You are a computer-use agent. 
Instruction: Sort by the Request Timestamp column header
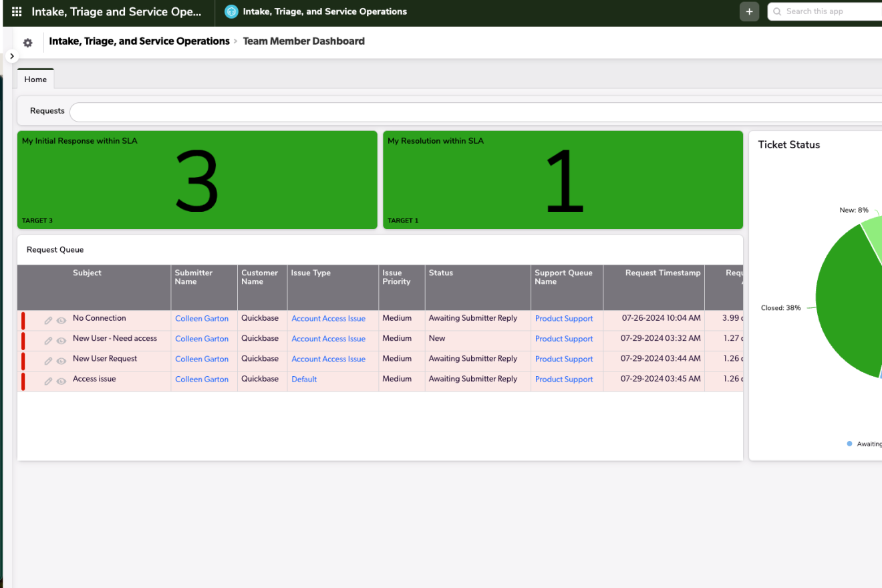point(662,273)
